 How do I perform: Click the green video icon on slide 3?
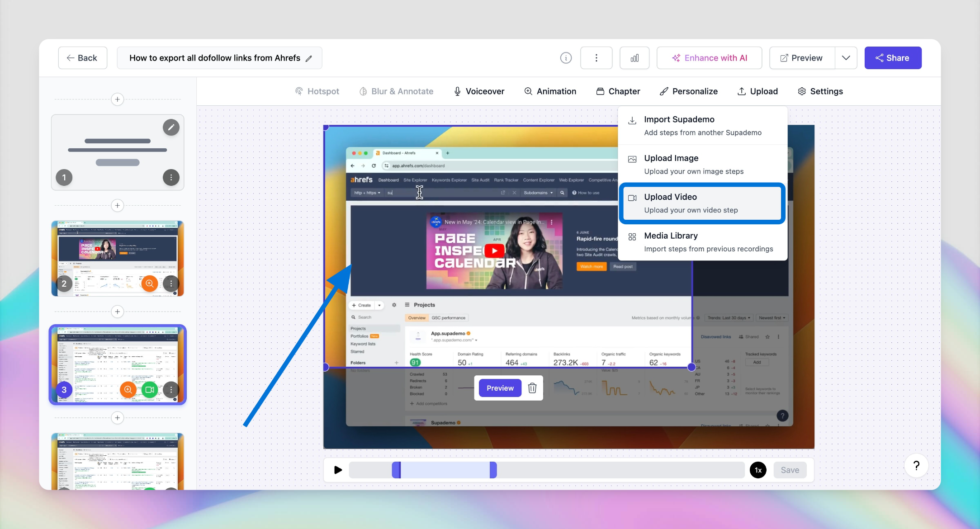tap(150, 390)
